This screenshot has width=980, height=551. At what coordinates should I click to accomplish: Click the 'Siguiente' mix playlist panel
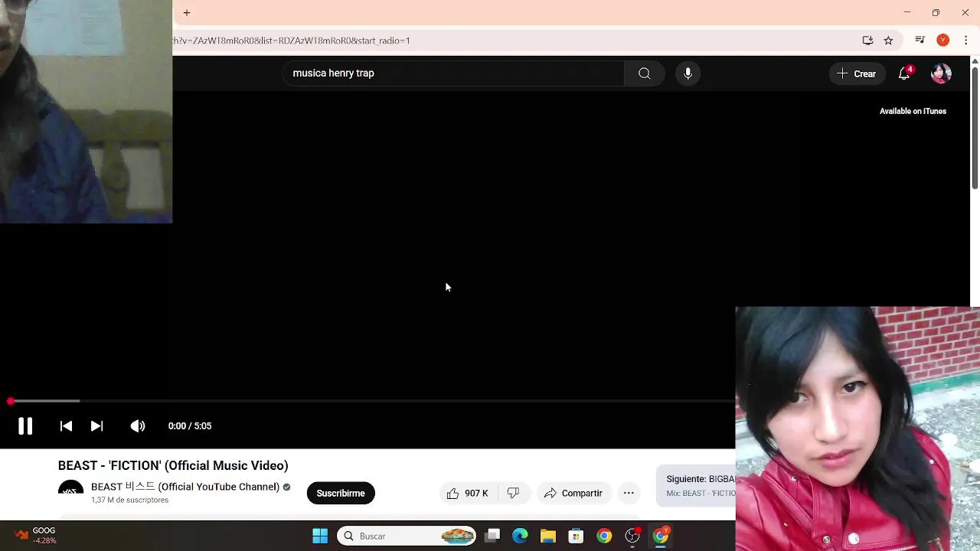point(696,486)
